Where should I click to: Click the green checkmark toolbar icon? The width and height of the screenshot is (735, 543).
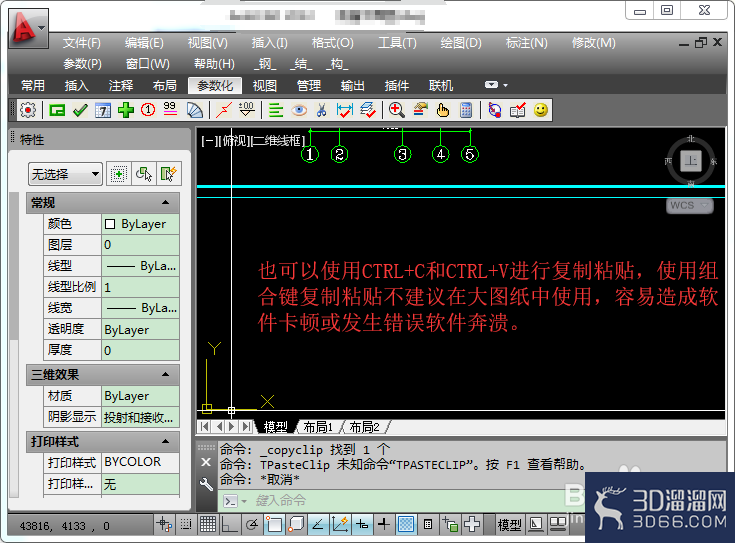pyautogui.click(x=80, y=111)
